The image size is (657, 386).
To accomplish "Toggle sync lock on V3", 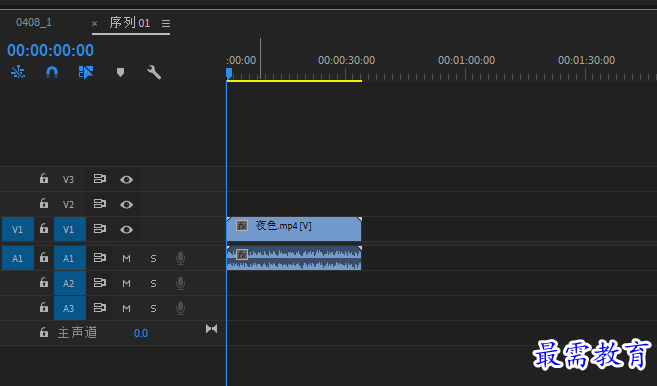I will click(100, 179).
